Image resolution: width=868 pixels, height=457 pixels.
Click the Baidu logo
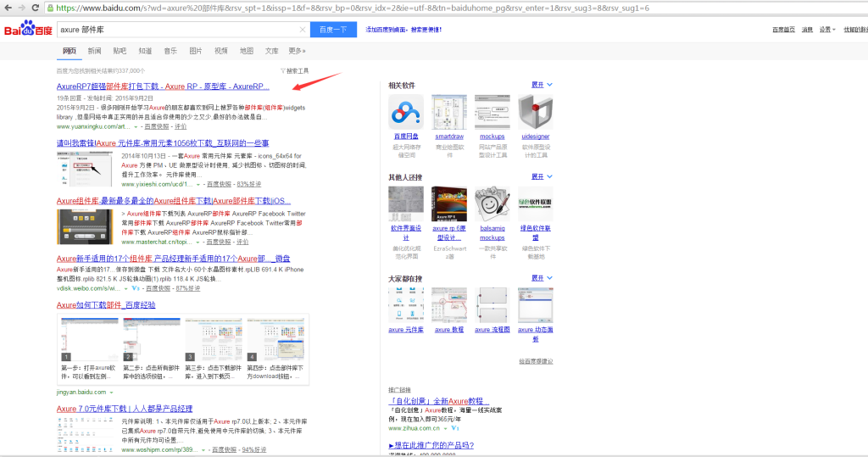point(28,29)
